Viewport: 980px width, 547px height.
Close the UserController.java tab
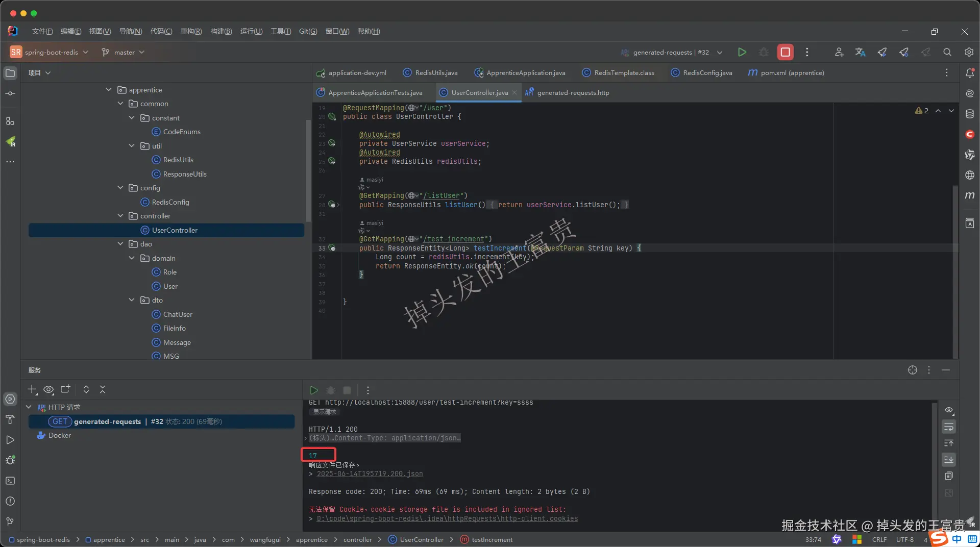514,93
